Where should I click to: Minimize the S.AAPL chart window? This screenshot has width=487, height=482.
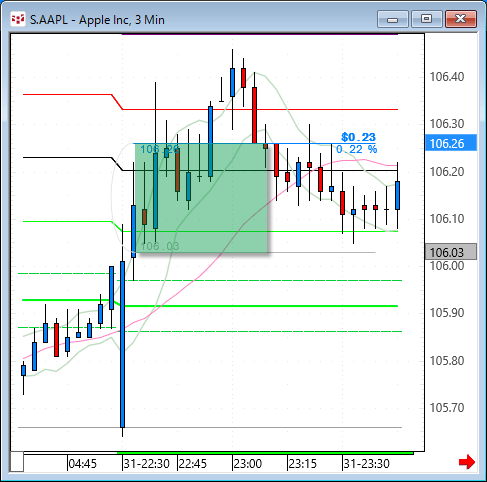click(x=393, y=19)
